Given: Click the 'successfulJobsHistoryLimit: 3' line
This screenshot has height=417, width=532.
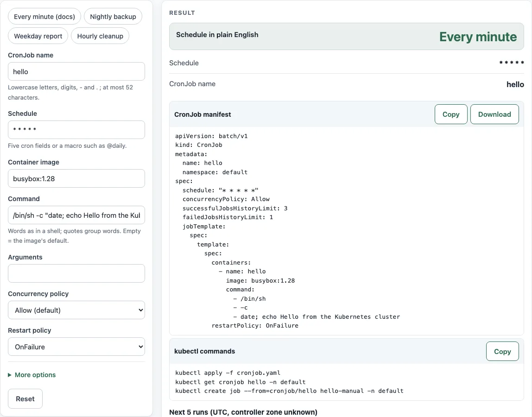Looking at the screenshot, I should (x=235, y=208).
